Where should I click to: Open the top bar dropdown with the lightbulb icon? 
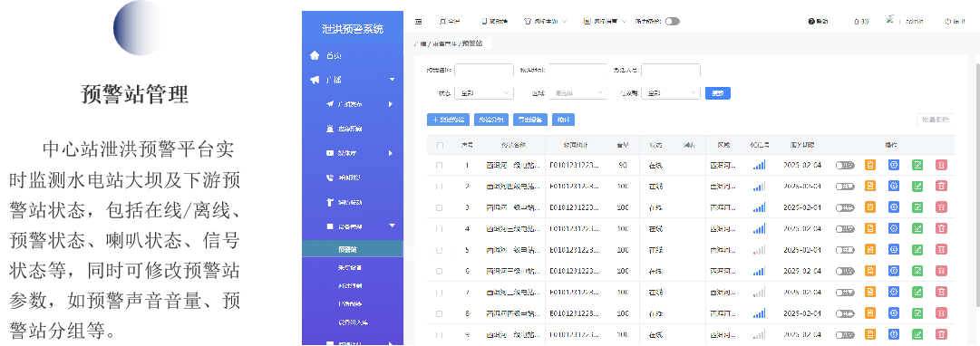[544, 21]
